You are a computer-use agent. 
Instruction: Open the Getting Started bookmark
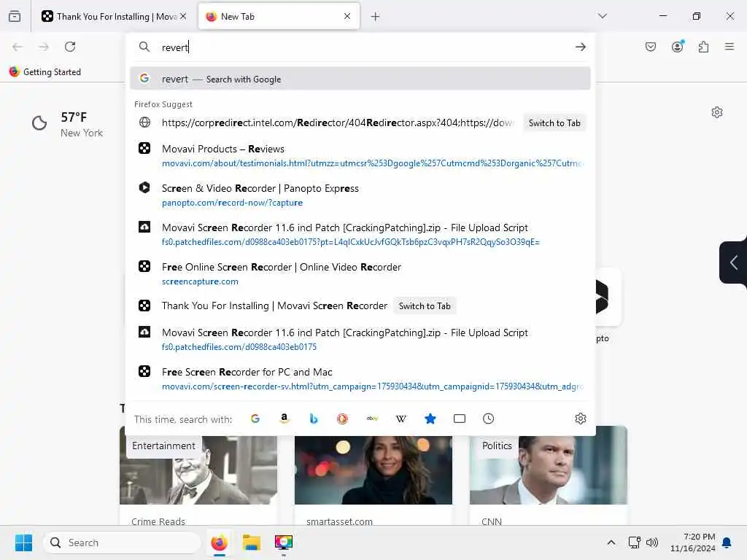coord(45,72)
